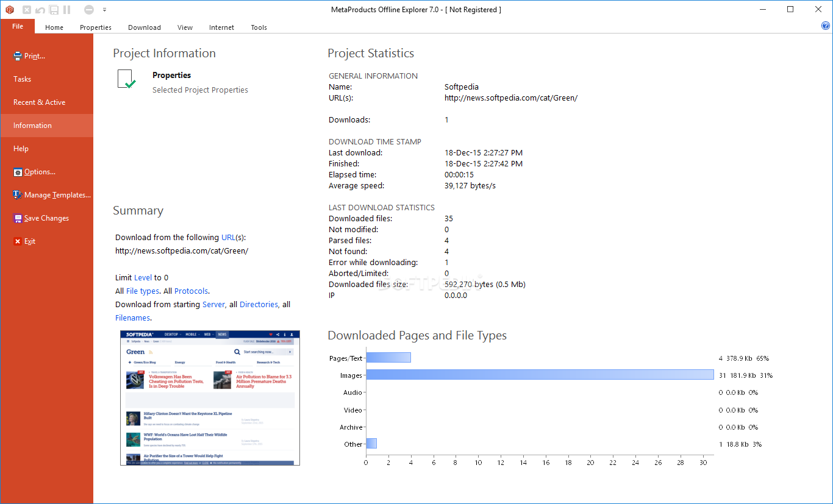Click the Finished timestamp 2:27:42 PM
Image resolution: width=833 pixels, height=504 pixels.
(x=484, y=164)
